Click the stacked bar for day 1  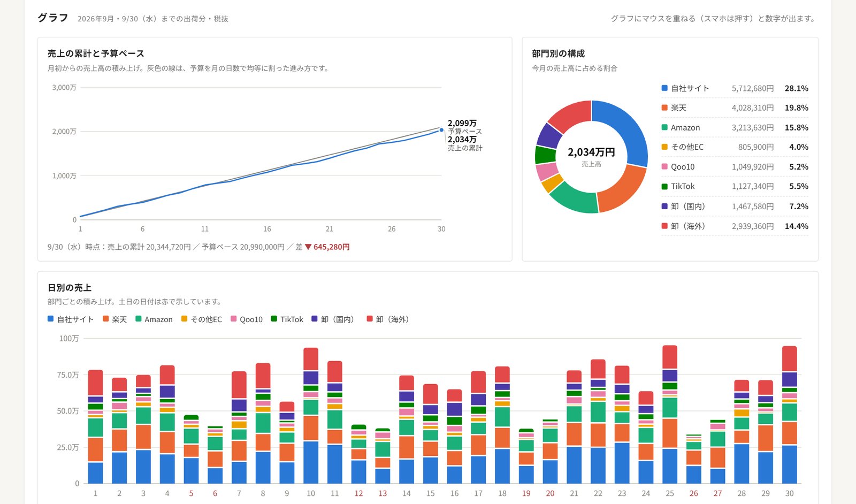pyautogui.click(x=95, y=427)
